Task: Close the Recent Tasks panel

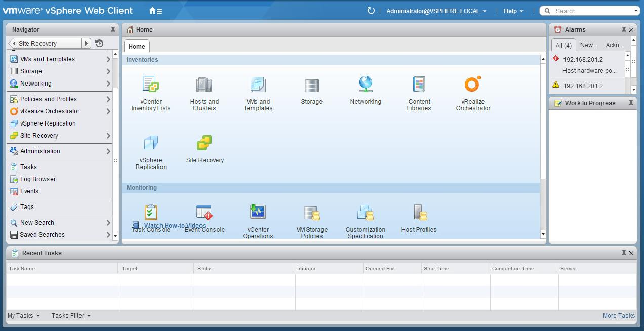Action: [x=631, y=253]
